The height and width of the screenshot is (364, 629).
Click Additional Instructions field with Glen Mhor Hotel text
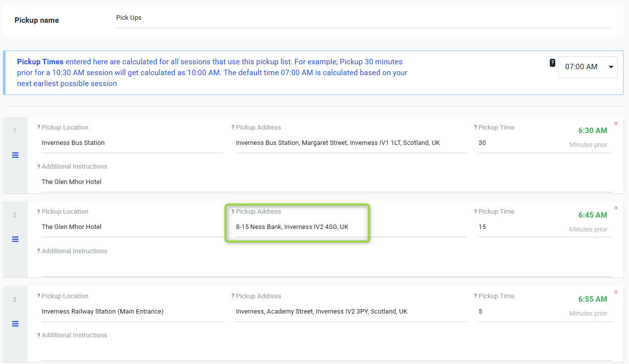(327, 182)
